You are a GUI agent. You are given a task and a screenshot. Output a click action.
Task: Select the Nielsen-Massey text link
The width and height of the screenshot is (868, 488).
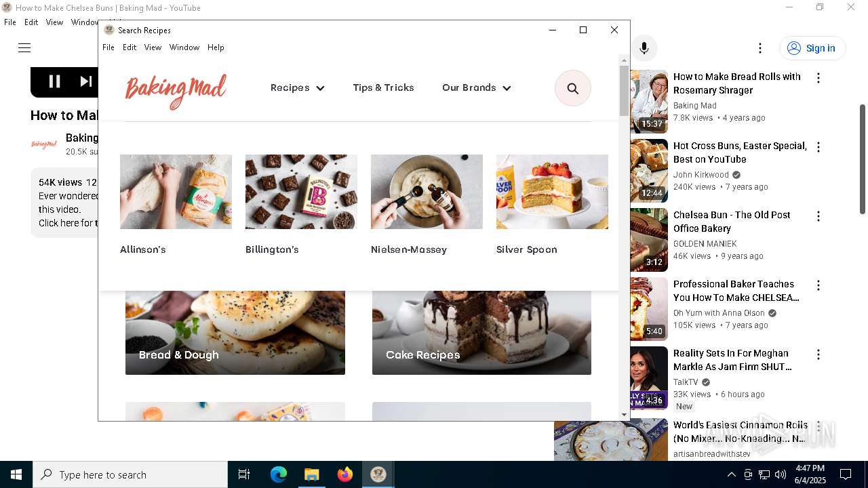(409, 249)
